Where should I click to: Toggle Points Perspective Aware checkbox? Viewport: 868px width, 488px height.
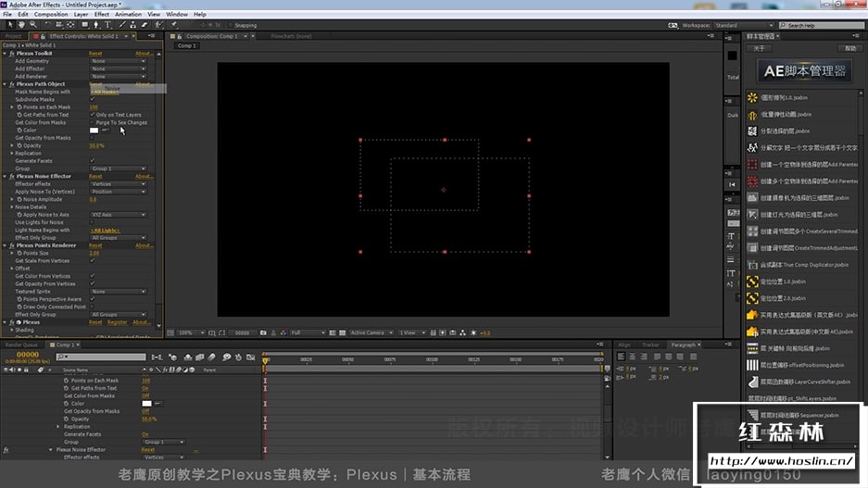pyautogui.click(x=93, y=299)
